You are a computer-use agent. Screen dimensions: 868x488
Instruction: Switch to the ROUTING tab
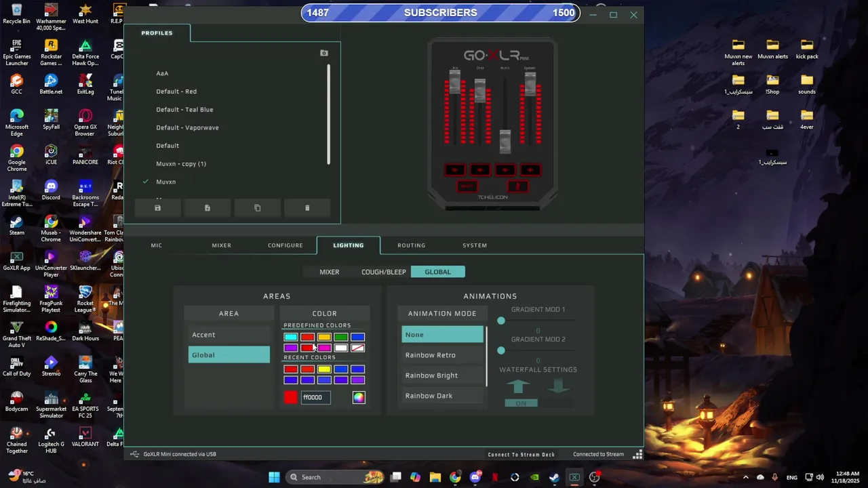tap(411, 245)
